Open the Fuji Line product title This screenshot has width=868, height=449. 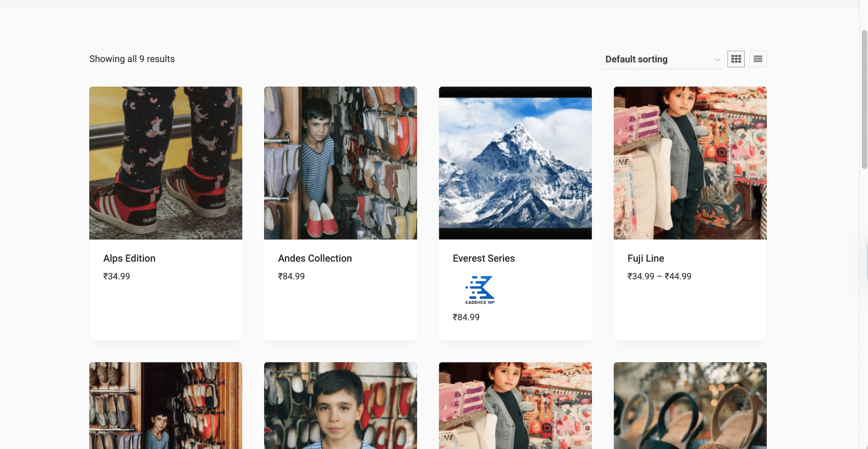click(x=645, y=258)
